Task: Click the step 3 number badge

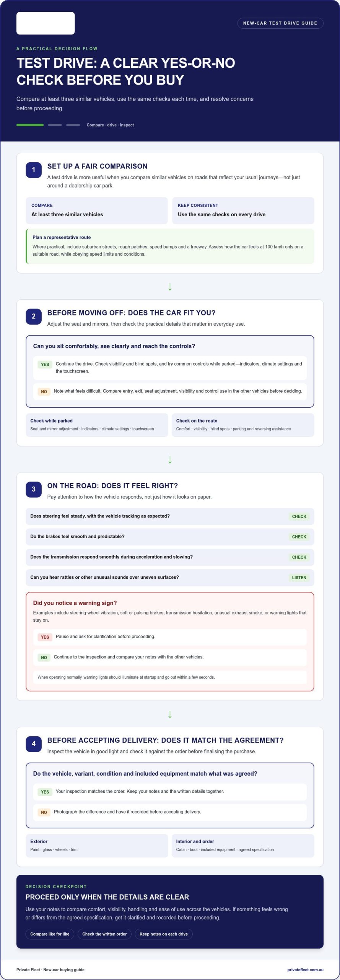Action: click(x=34, y=489)
